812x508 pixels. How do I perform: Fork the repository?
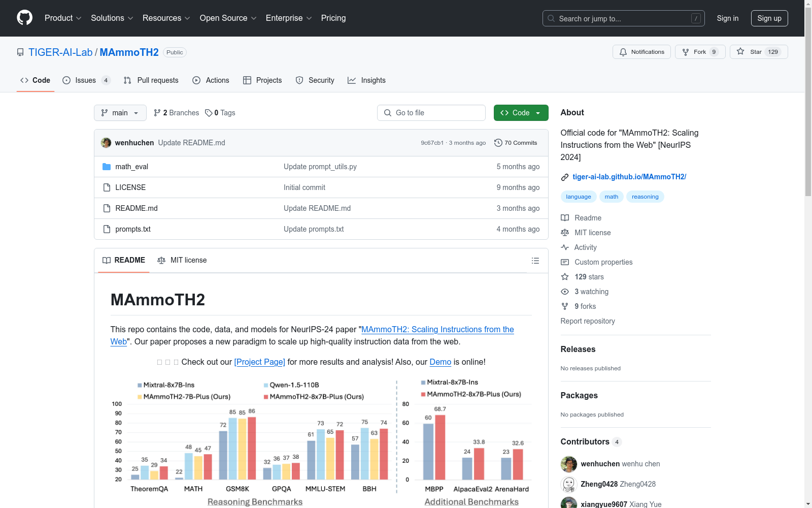(700, 52)
